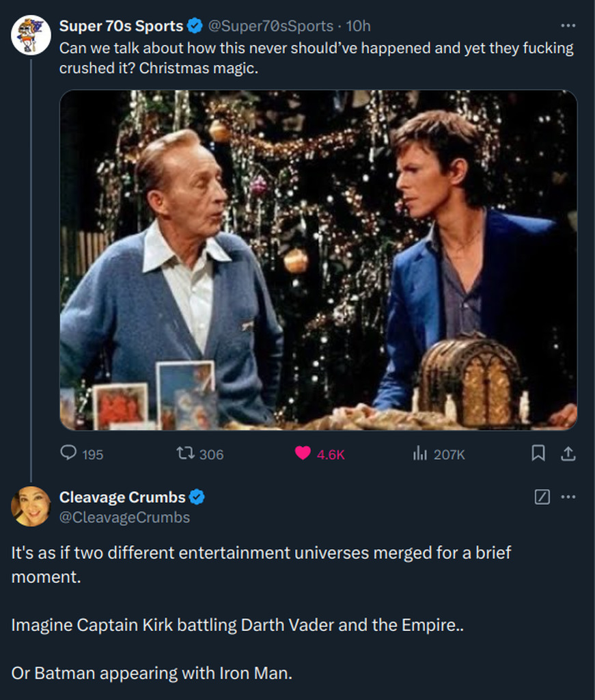Click verified badge next to Cleavage Crumbs
595x700 pixels.
(x=197, y=497)
